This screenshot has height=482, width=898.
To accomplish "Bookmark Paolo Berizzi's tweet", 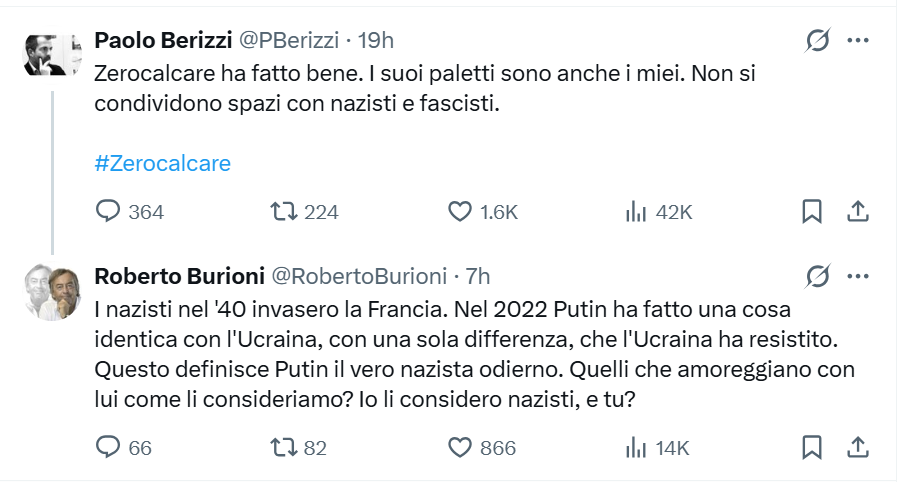I will [x=812, y=212].
